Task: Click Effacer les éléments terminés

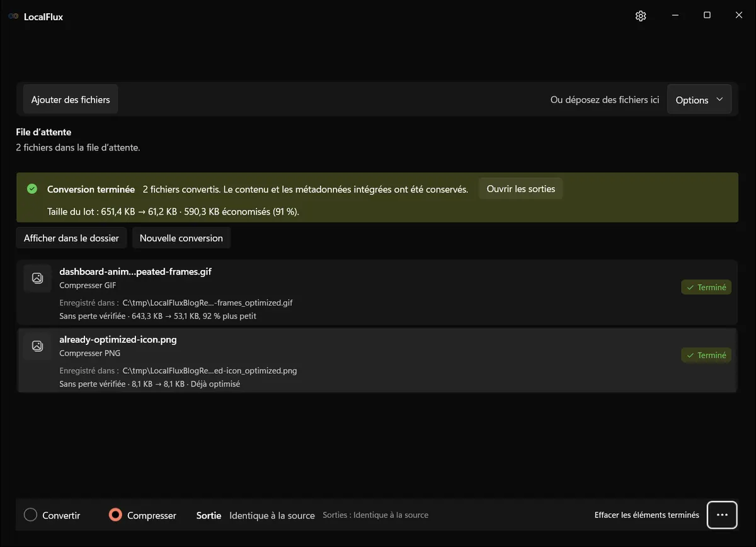Action: pos(647,515)
